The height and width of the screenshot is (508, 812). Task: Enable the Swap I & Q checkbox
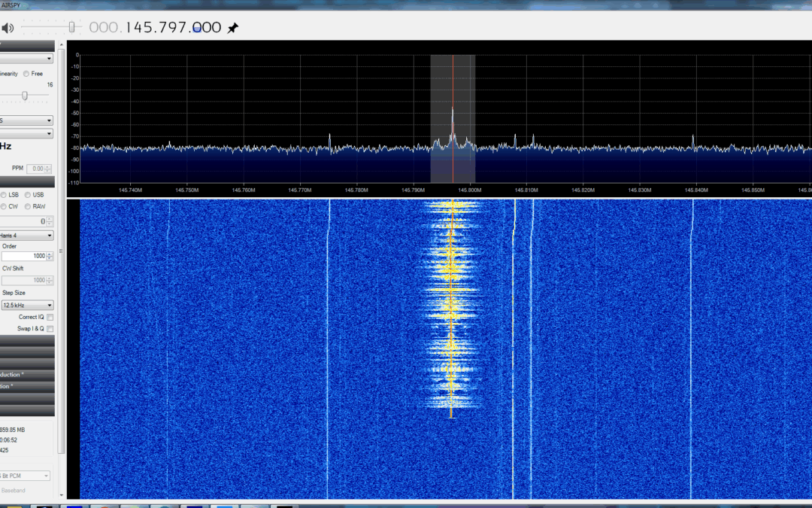click(x=50, y=329)
